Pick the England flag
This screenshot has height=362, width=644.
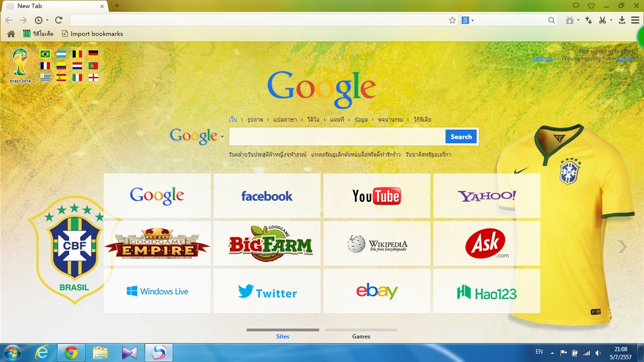(x=93, y=77)
